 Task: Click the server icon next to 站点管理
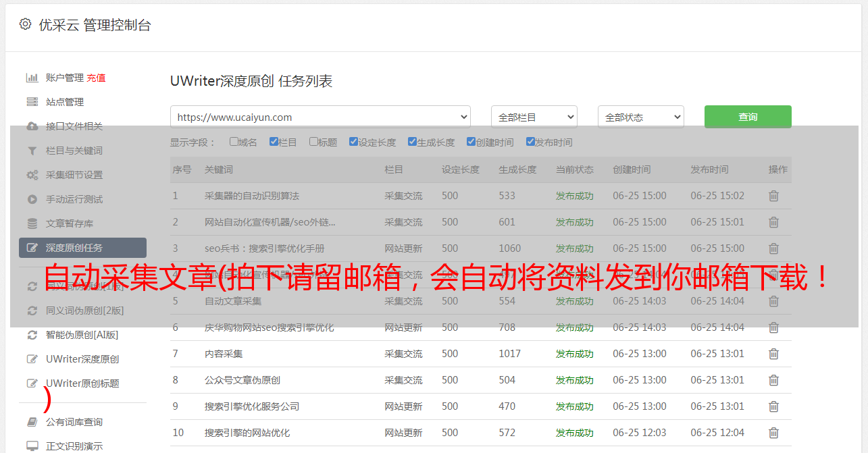click(x=32, y=102)
